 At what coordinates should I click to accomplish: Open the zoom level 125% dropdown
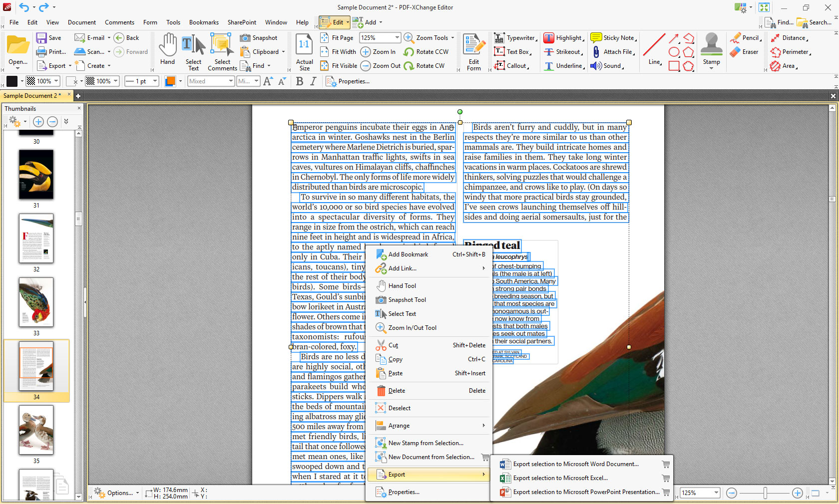pos(397,38)
